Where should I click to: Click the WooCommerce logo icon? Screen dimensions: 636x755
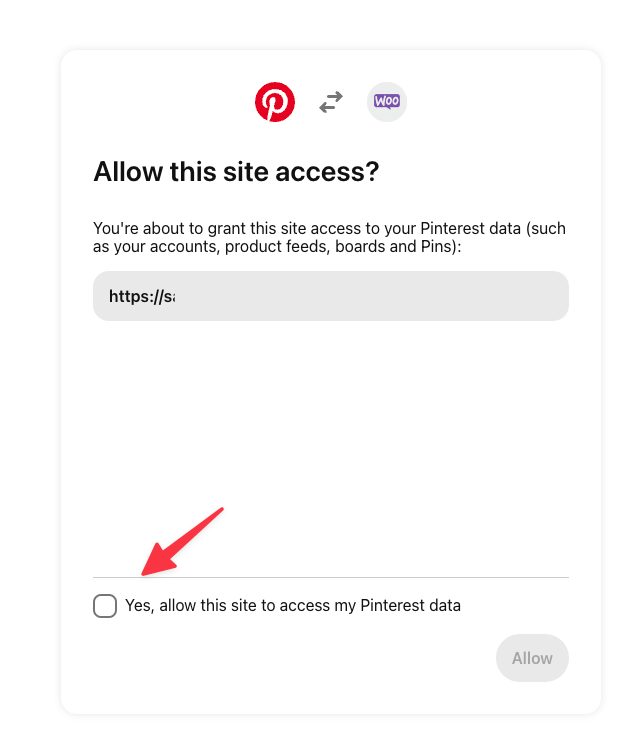point(387,102)
